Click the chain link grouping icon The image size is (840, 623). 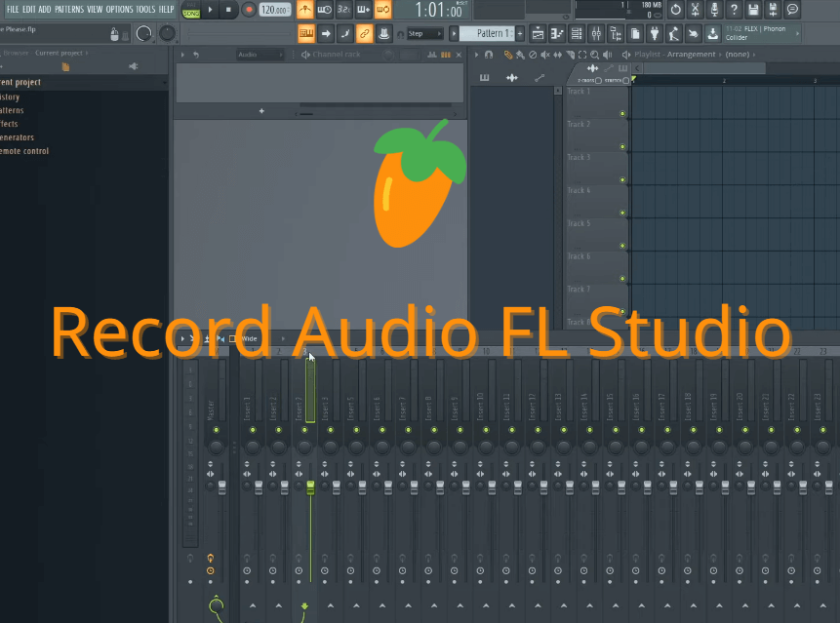tap(364, 34)
